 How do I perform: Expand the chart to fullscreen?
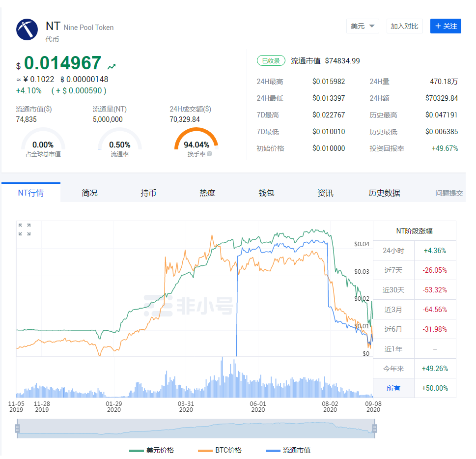(x=25, y=229)
